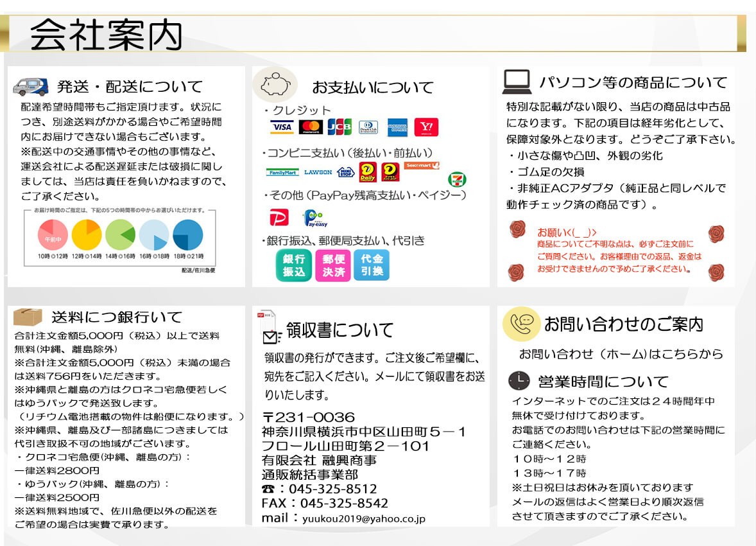The height and width of the screenshot is (546, 756).
Task: Click the ・ゴム足の欠損 bullet text
Action: 546,172
